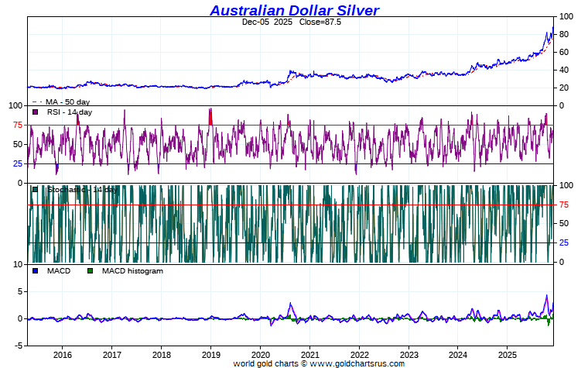Click the 2016 x-axis year label
588x368 pixels.
coord(62,355)
